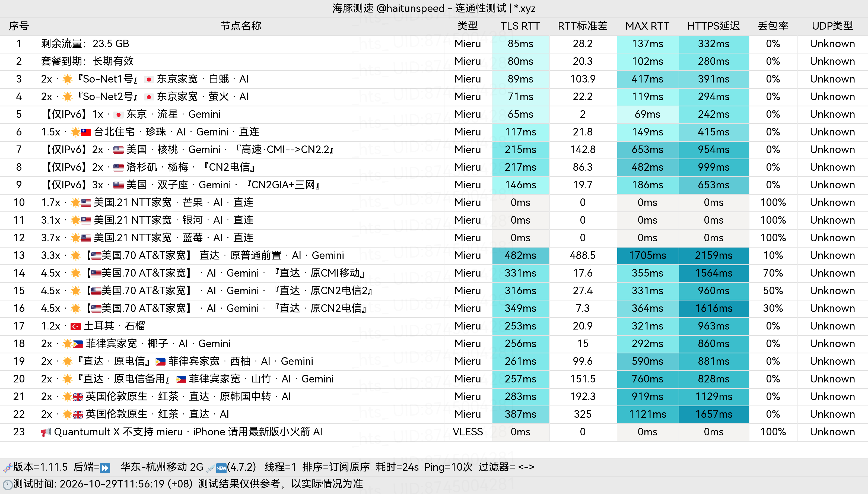The width and height of the screenshot is (868, 494).
Task: Click the 套餐到期：长期有效 row text
Action: click(x=87, y=61)
